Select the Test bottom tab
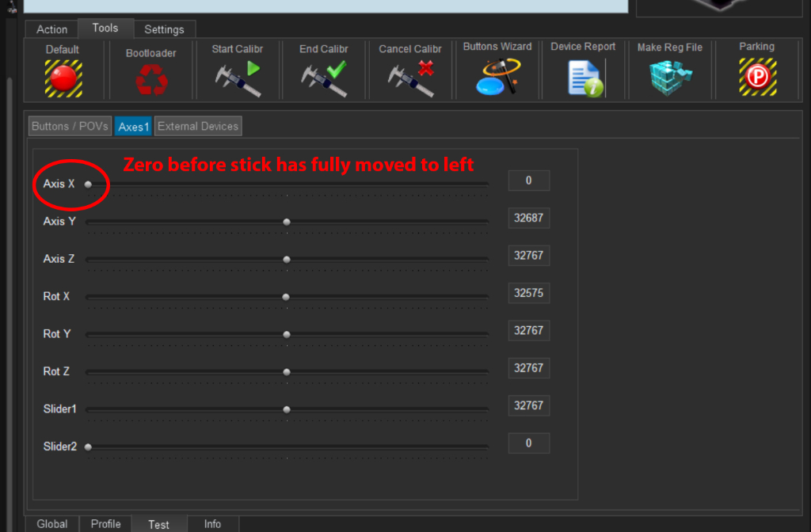The image size is (811, 532). tap(158, 524)
